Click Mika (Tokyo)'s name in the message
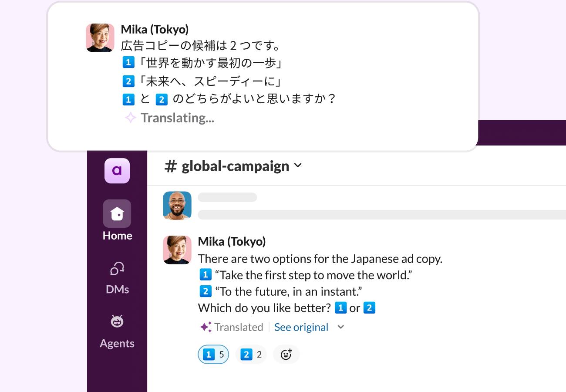Image resolution: width=566 pixels, height=392 pixels. coord(232,241)
